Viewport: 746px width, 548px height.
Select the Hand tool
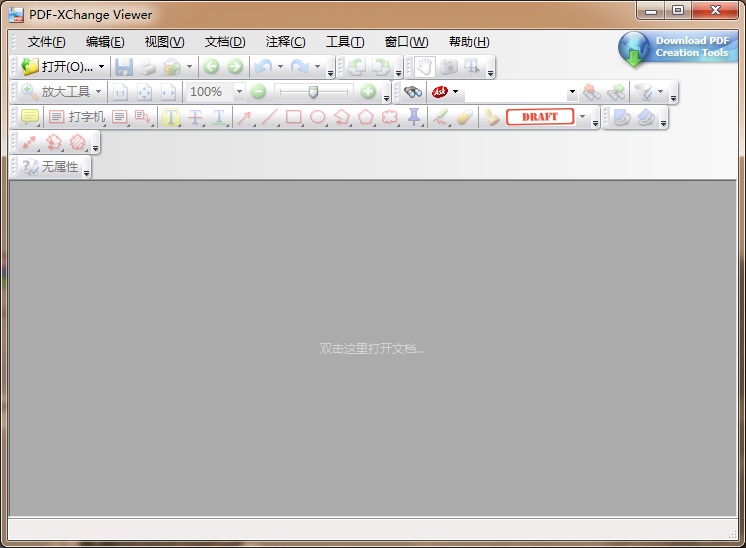(x=425, y=67)
